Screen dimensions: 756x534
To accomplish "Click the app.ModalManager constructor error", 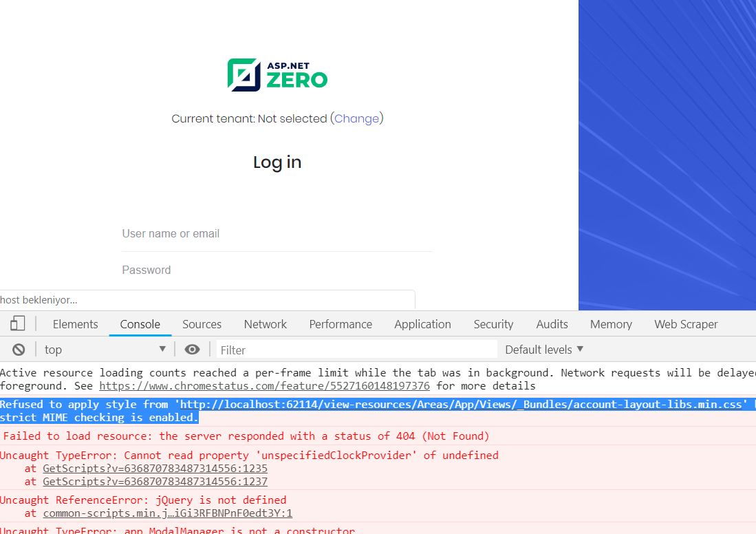I will 177,530.
